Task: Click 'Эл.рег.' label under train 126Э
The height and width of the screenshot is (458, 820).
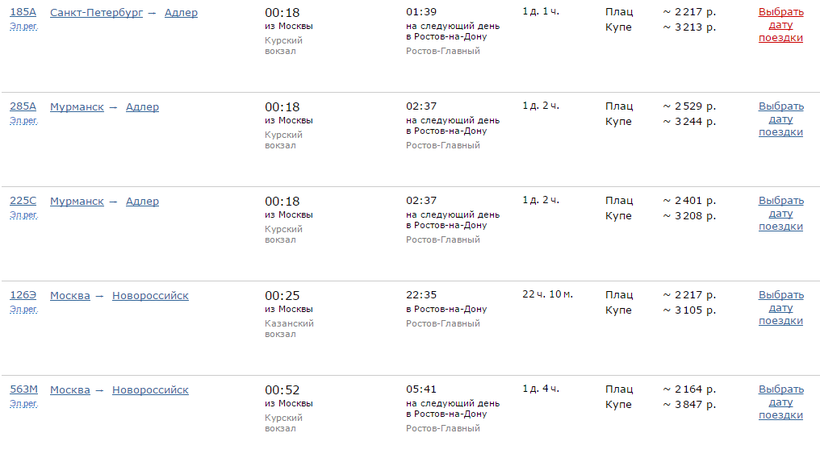Action: [x=23, y=309]
